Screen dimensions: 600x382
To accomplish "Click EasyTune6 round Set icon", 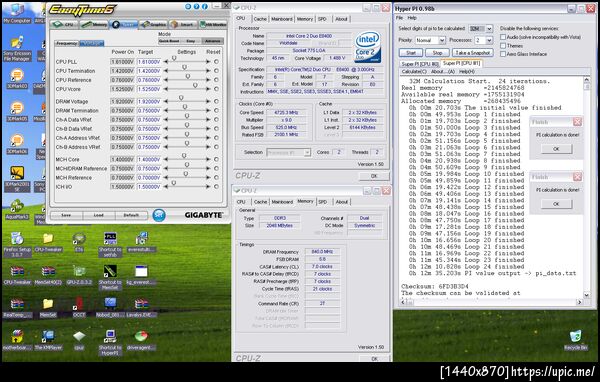I will tap(159, 215).
